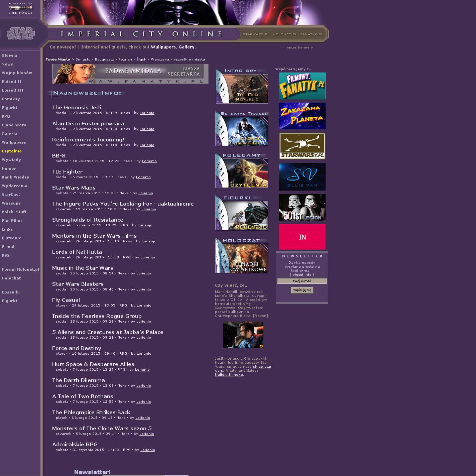
Task: Open the "sklep star wars" link
Action: [x=262, y=367]
